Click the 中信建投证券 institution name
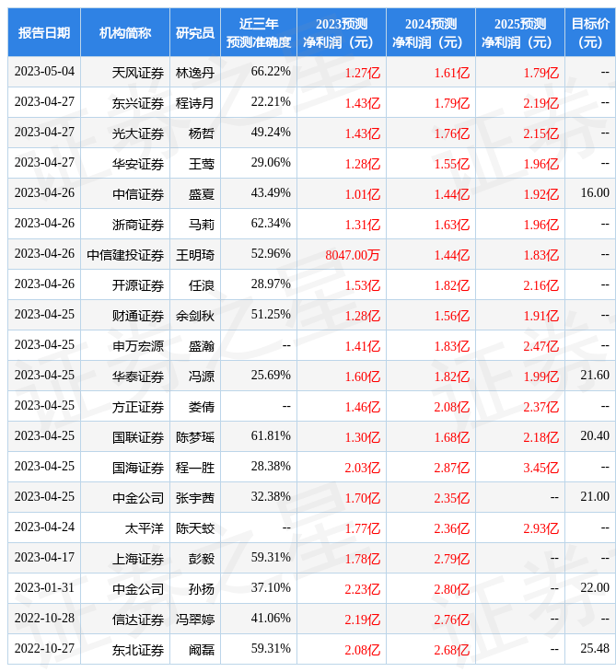The height and width of the screenshot is (672, 616). (125, 255)
